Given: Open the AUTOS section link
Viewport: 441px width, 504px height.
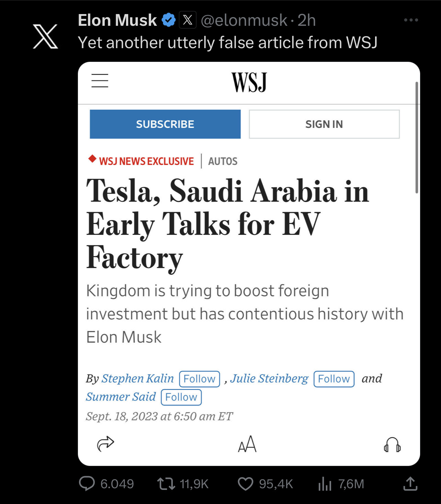Looking at the screenshot, I should pyautogui.click(x=223, y=161).
